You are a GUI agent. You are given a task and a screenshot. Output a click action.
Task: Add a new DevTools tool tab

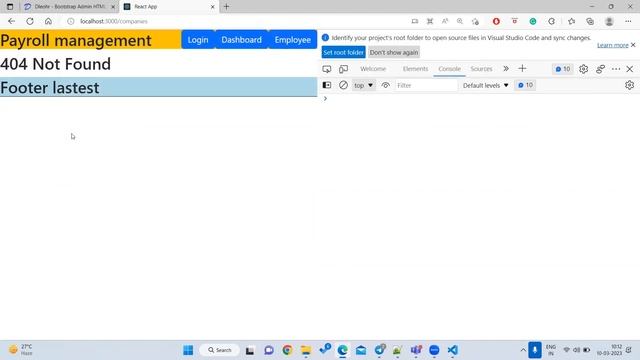[522, 69]
